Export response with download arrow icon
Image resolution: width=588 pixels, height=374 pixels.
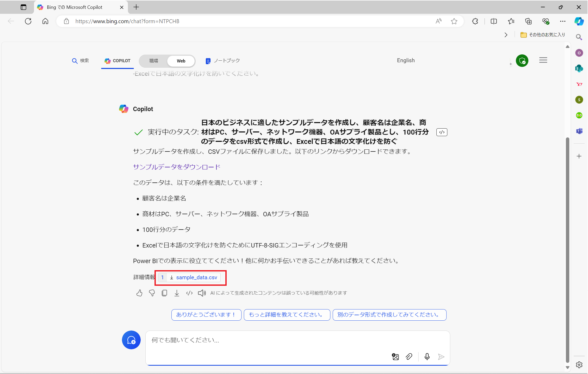[177, 293]
